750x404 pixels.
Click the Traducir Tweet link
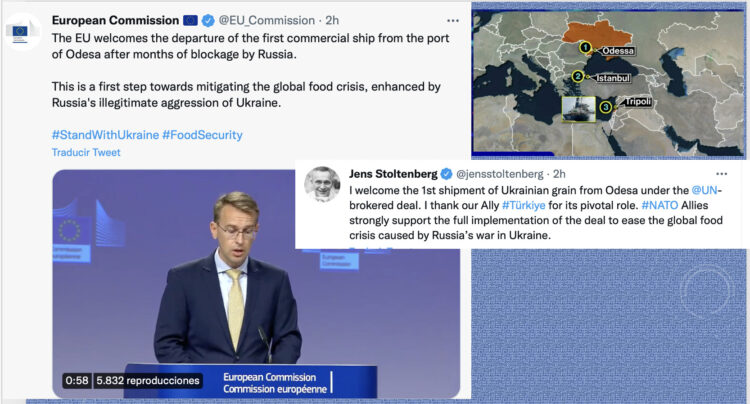(86, 152)
